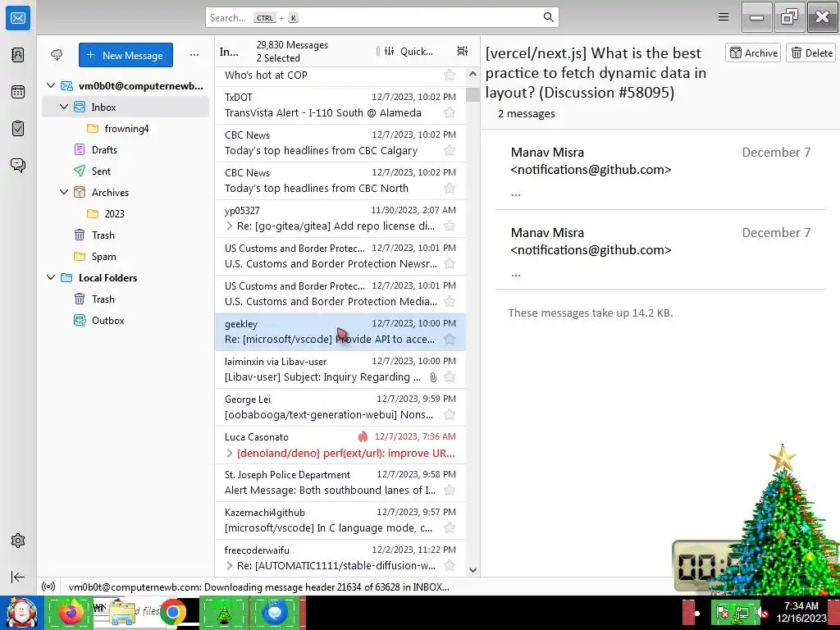This screenshot has height=630, width=840.
Task: Click New Message button
Action: click(x=126, y=55)
